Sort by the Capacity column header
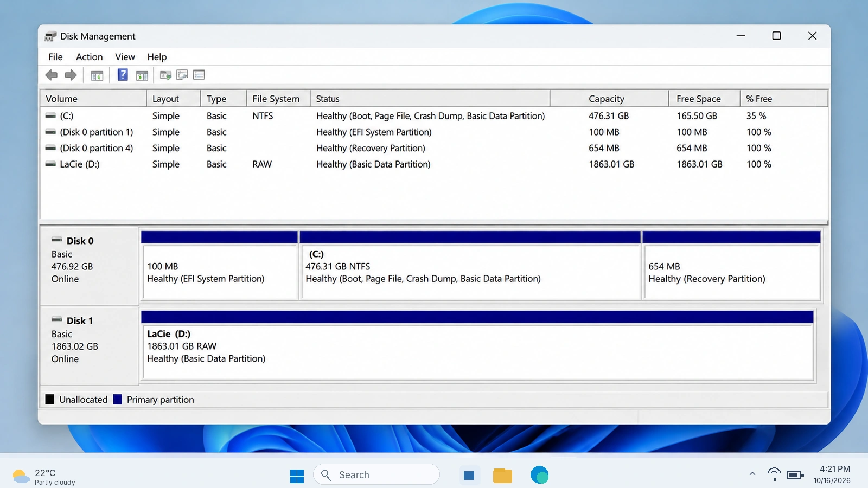The image size is (868, 488). point(609,99)
